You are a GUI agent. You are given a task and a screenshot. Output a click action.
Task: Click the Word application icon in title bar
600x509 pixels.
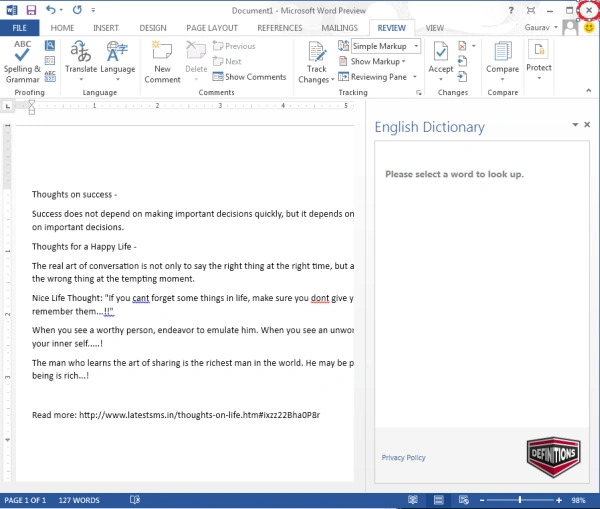pyautogui.click(x=12, y=10)
